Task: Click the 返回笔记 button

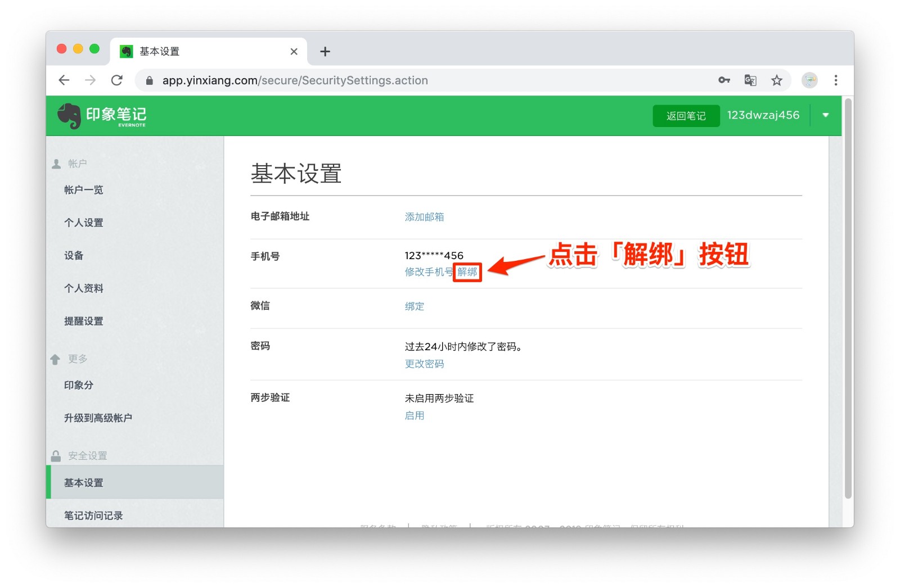Action: click(686, 116)
